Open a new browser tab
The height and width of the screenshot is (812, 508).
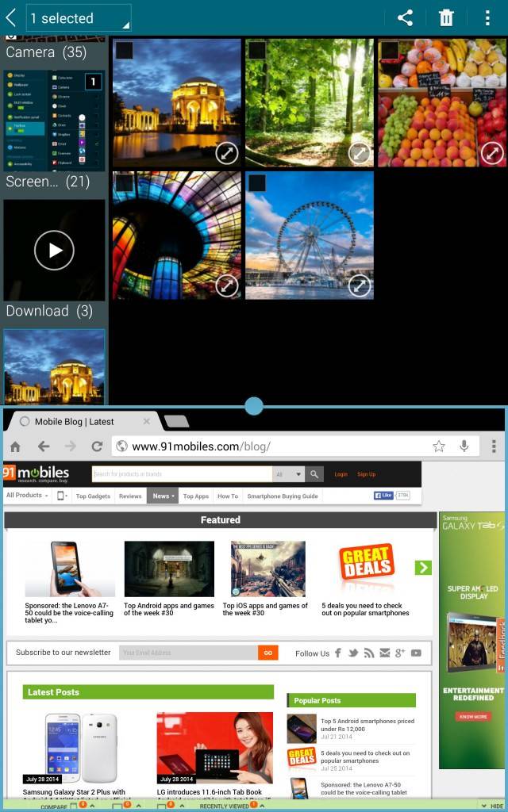click(176, 422)
